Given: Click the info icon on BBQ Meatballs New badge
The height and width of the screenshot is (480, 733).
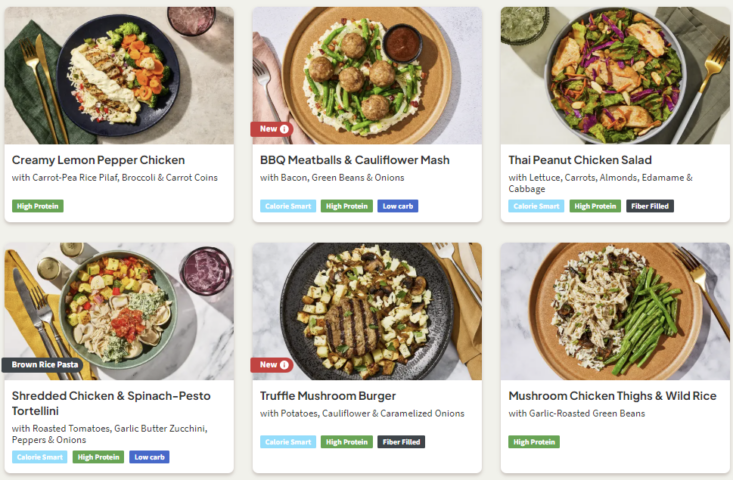Looking at the screenshot, I should (284, 129).
